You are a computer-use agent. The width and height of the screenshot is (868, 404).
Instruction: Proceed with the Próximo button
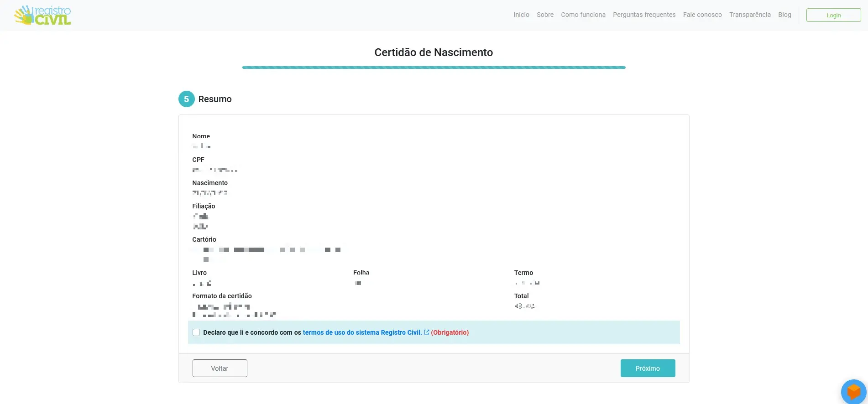coord(648,368)
